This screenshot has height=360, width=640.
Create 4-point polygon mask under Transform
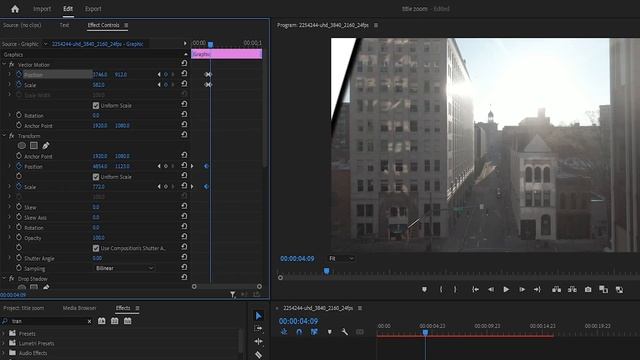click(x=34, y=145)
